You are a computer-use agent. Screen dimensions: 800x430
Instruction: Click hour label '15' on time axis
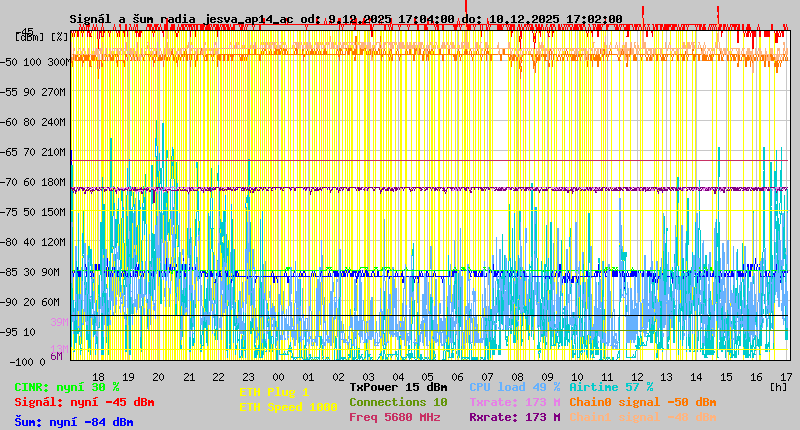tap(726, 377)
